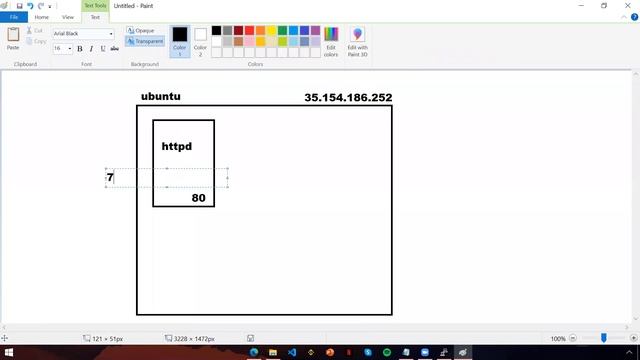Click the Save icon in the quick access toolbar
Screen dimensions: 640x360
[19, 6]
